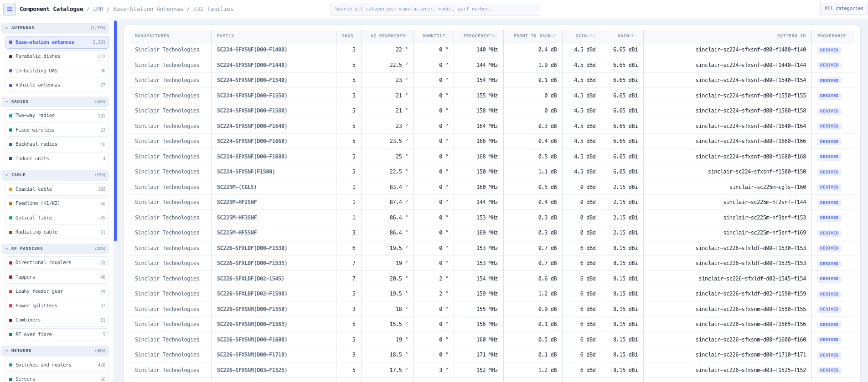Click DERIVED badge for sinclair-sc224-sfxsnf-d00-f1400-f140
868x382 pixels.
pos(829,50)
